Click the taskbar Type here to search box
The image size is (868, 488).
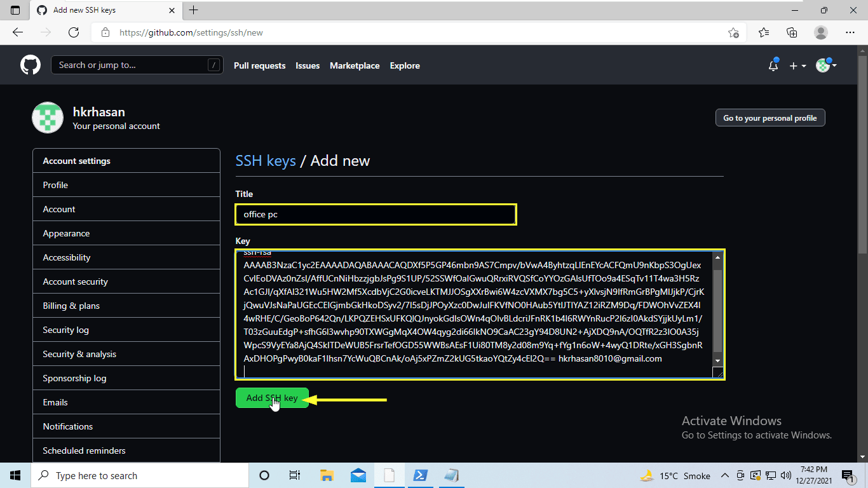(x=139, y=475)
